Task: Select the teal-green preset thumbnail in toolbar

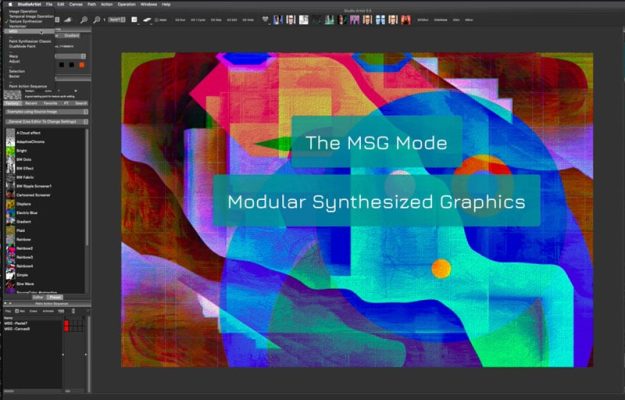Action: click(x=329, y=20)
